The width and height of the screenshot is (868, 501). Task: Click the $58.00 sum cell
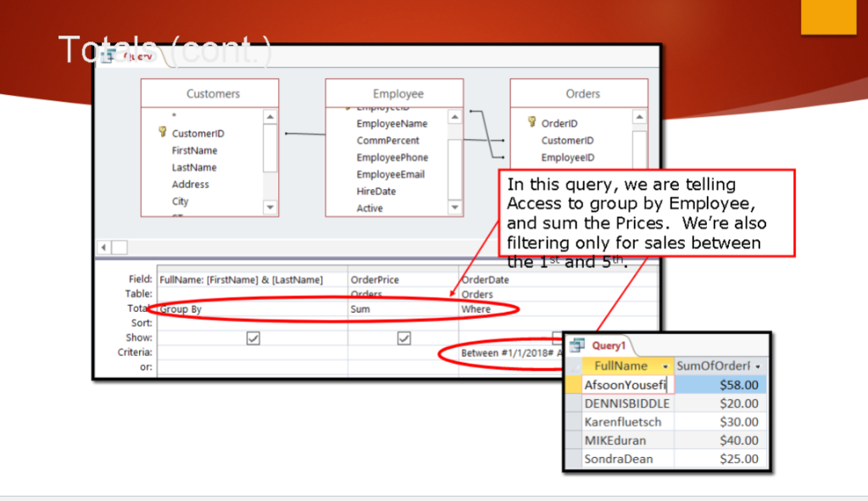click(x=721, y=385)
